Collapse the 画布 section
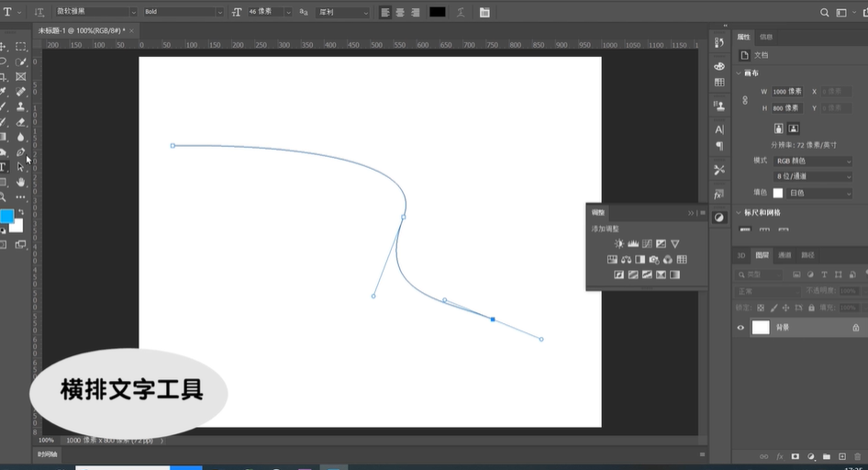The height and width of the screenshot is (470, 868). [739, 73]
